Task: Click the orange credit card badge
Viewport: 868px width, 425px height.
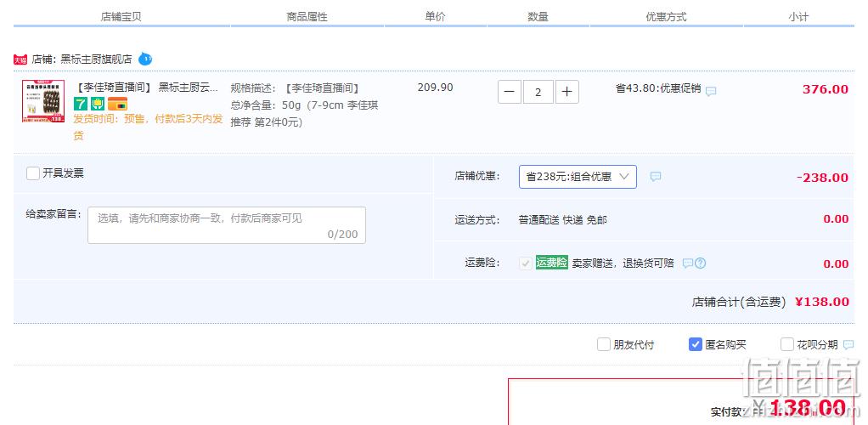Action: (117, 104)
